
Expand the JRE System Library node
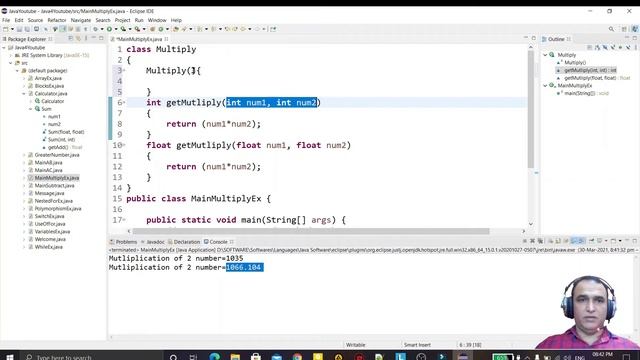[x=11, y=55]
